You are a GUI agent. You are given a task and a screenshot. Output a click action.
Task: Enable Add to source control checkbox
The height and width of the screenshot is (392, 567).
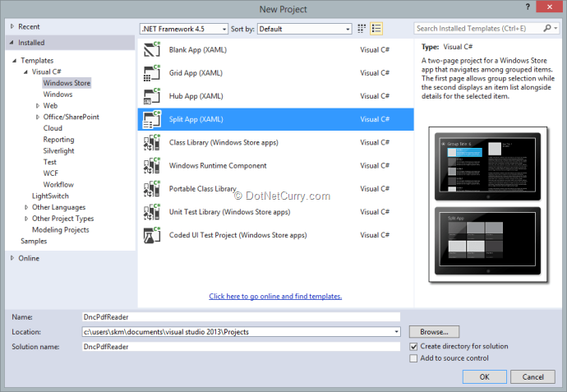413,358
